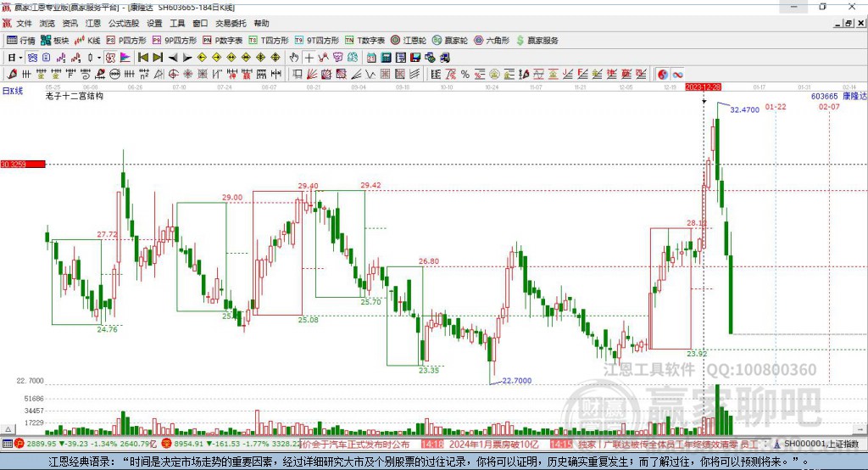Open 赢家服务 with dollar icon
This screenshot has width=868, height=470.
click(x=537, y=41)
